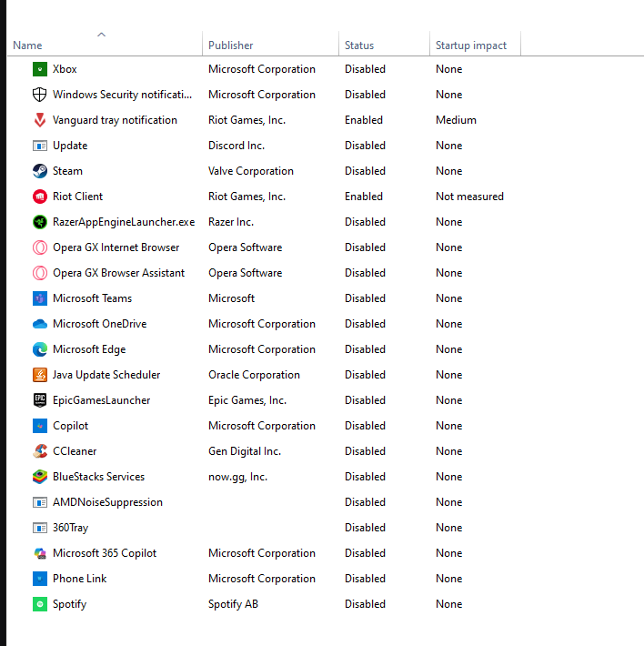Click the "Valve Corporation" publisher cell

[251, 171]
